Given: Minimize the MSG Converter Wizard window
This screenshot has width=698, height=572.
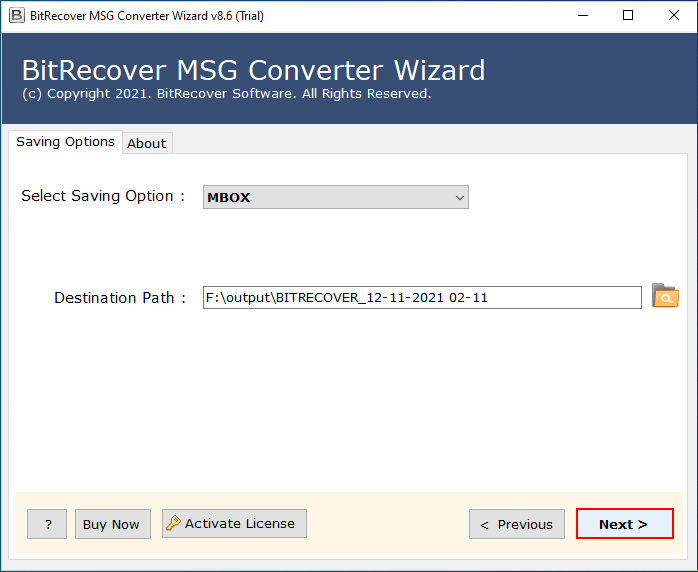Looking at the screenshot, I should point(583,16).
